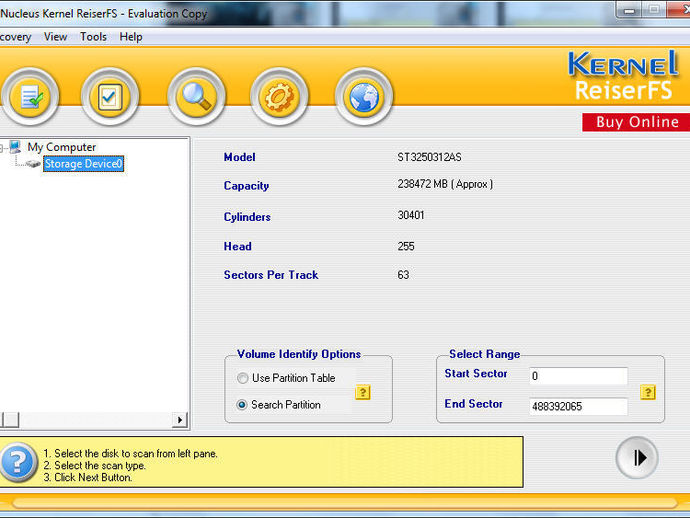Viewport: 690px width, 518px height.
Task: Select the Search Partition radio option
Action: tap(242, 404)
